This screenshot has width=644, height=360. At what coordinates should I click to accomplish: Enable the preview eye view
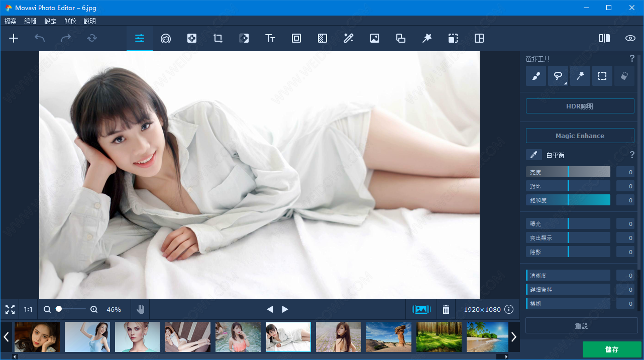[x=629, y=38]
